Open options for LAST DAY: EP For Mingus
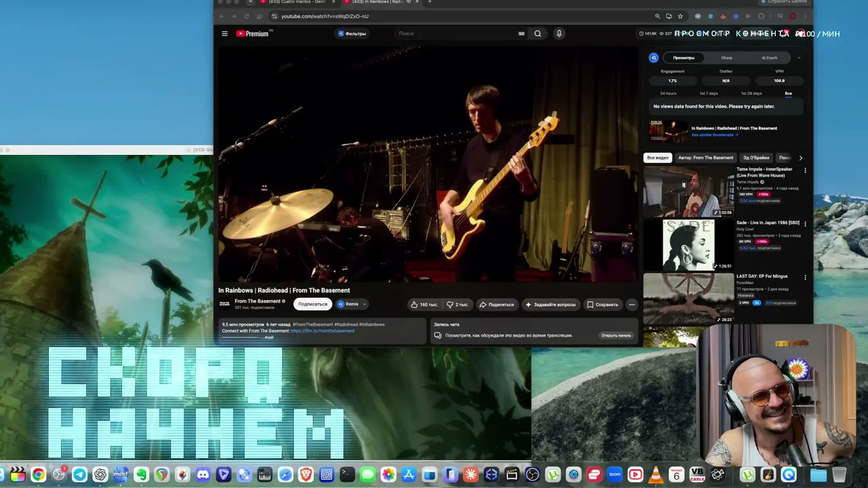 pos(805,277)
